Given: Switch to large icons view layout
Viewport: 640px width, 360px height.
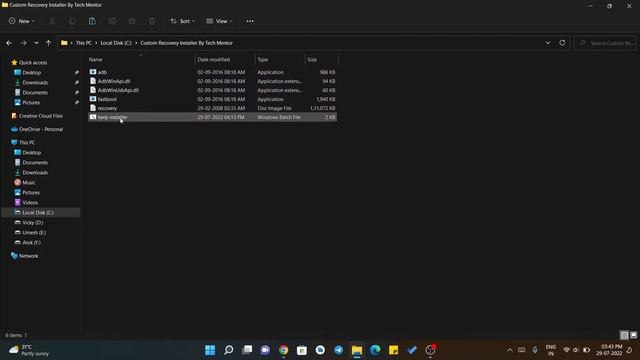Looking at the screenshot, I should (x=633, y=335).
